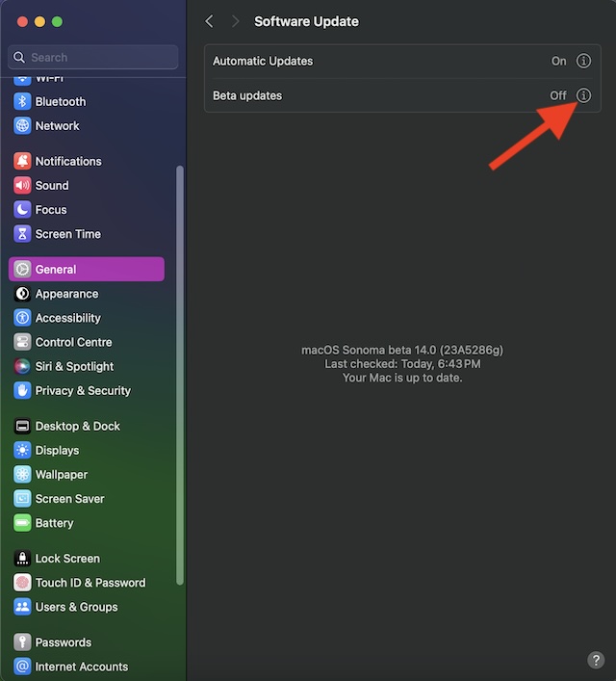Open Desktop & Dock settings
Image resolution: width=616 pixels, height=681 pixels.
click(77, 426)
